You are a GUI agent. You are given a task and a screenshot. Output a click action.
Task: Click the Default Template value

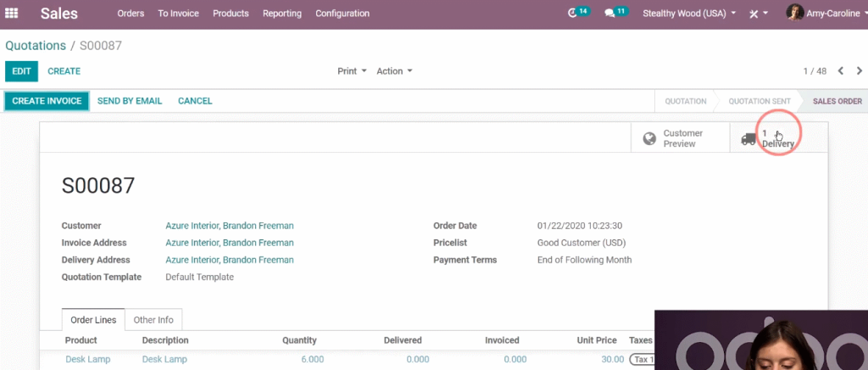pyautogui.click(x=199, y=277)
